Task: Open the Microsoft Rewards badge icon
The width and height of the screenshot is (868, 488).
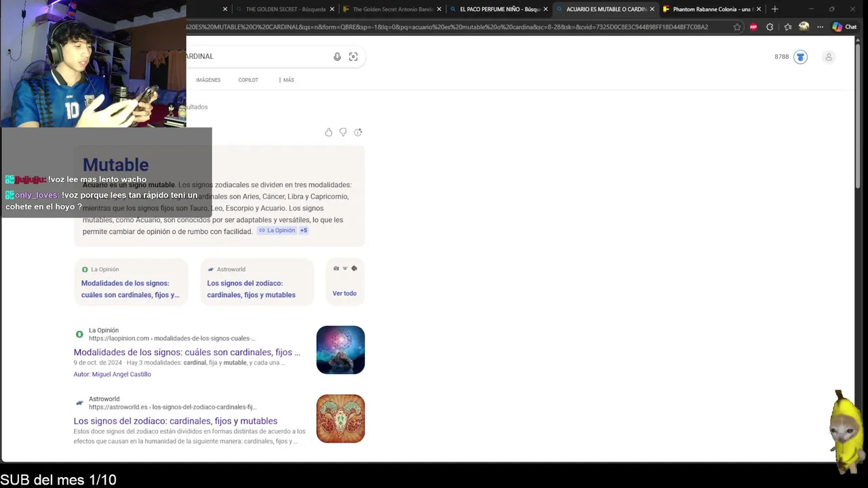Action: click(x=800, y=57)
